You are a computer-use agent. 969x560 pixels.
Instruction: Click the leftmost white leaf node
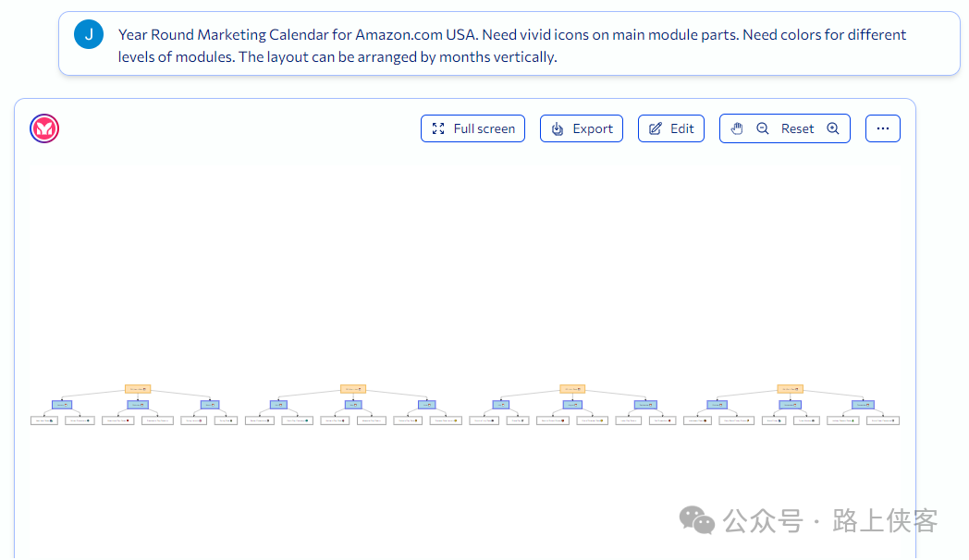(x=44, y=420)
